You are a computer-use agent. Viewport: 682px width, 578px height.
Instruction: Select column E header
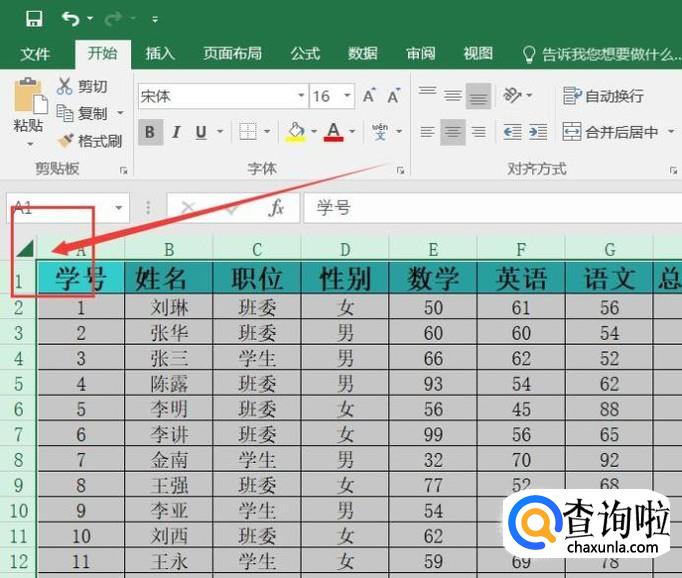[433, 250]
